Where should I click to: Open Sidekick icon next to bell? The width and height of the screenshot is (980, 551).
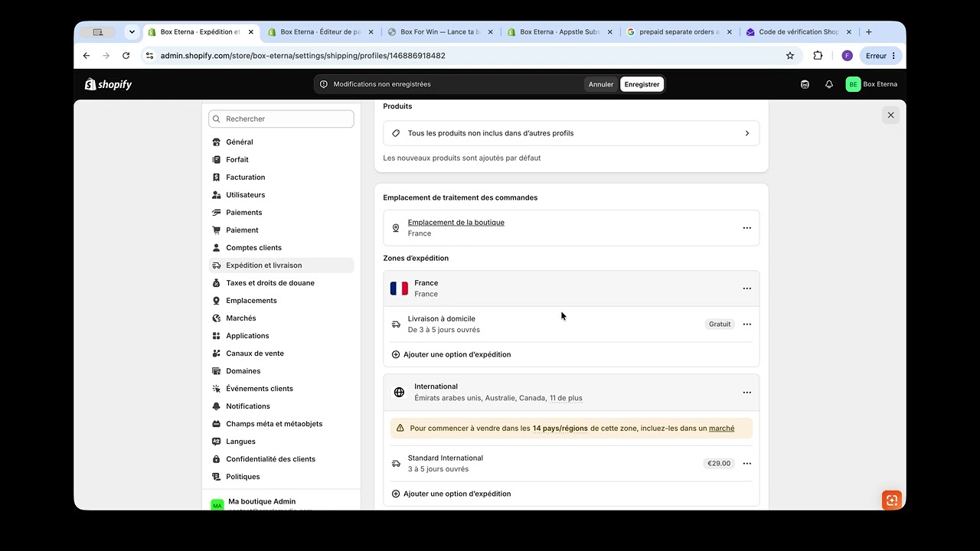pos(805,84)
